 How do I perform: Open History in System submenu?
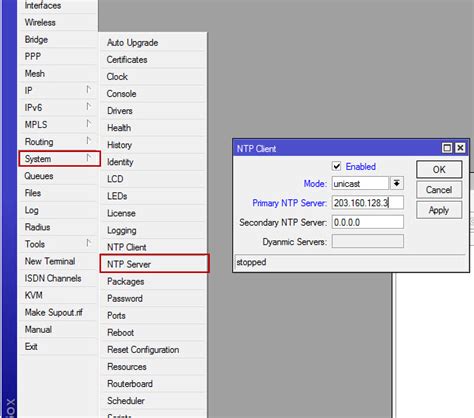pos(153,145)
